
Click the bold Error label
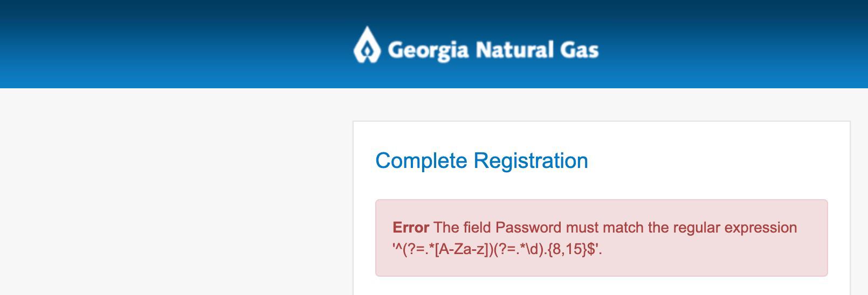coord(411,227)
